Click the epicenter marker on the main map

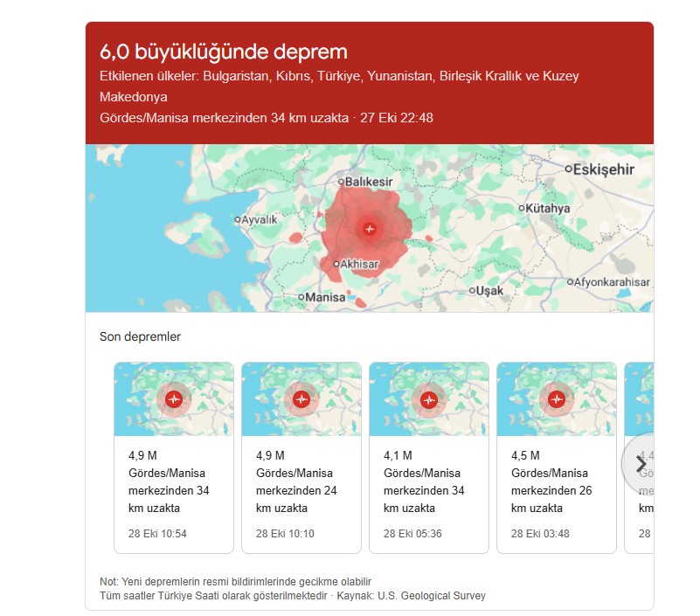(x=370, y=229)
